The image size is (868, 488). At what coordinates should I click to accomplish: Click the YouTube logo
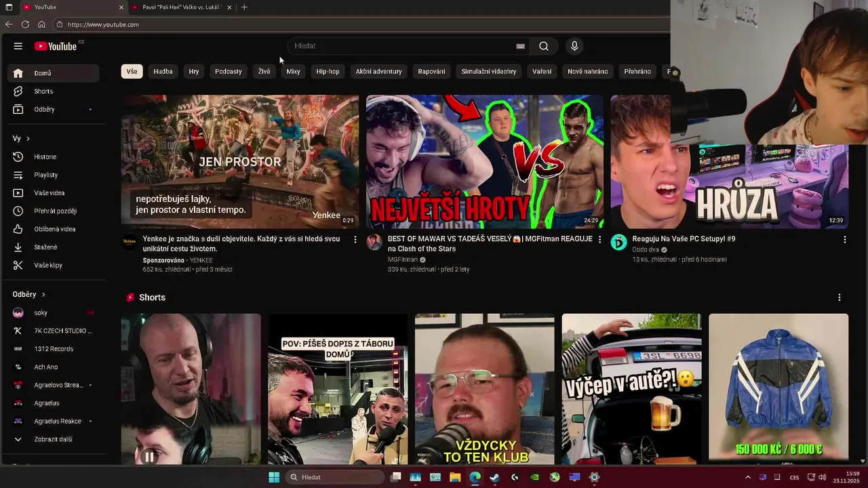56,46
